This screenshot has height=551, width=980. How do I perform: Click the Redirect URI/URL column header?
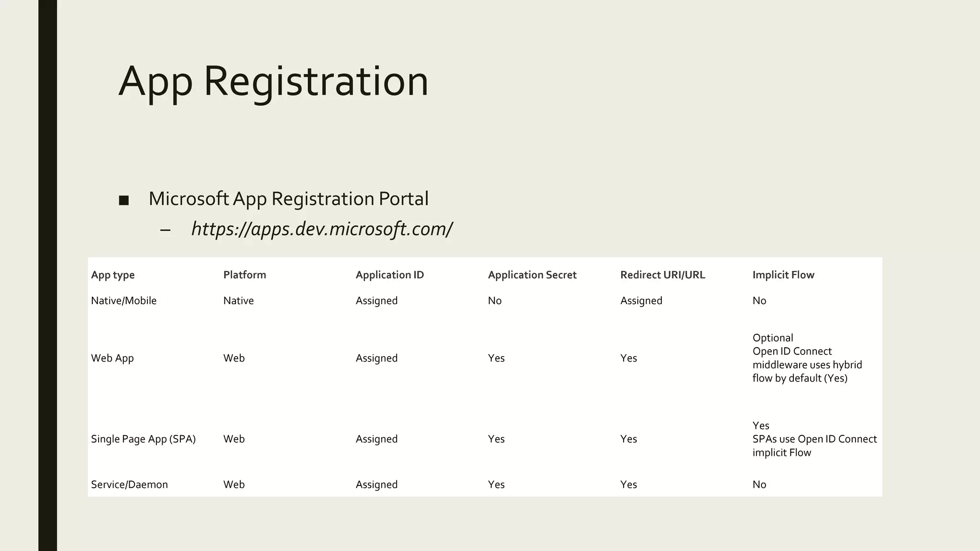coord(662,275)
